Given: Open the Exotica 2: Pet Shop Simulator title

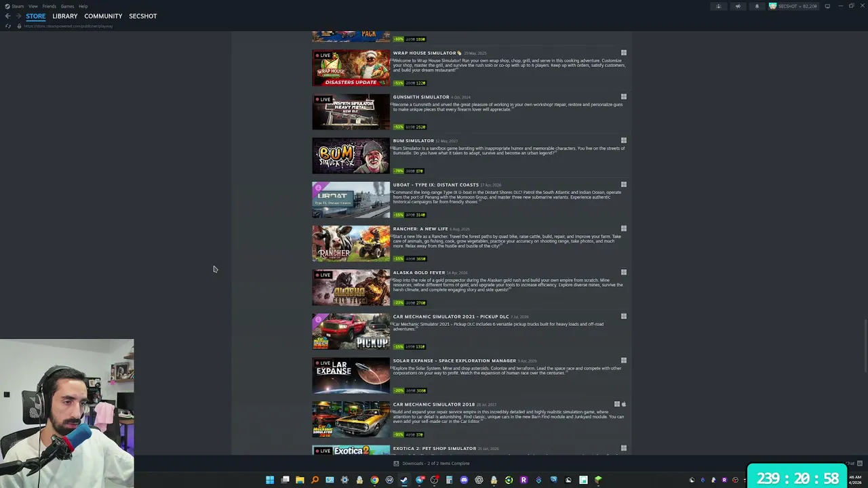Looking at the screenshot, I should 435,449.
